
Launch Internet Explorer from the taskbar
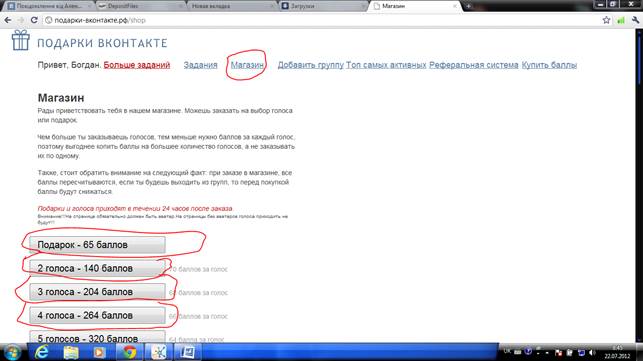[x=41, y=352]
